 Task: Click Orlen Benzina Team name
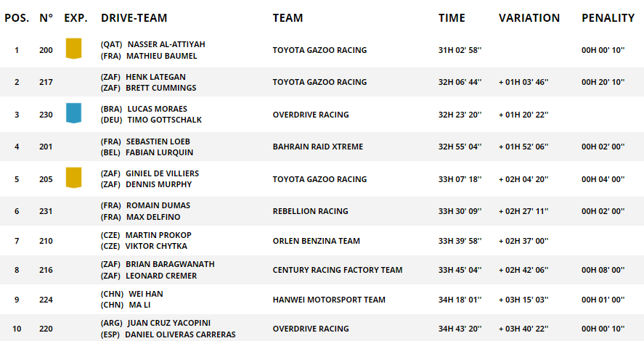pyautogui.click(x=317, y=242)
